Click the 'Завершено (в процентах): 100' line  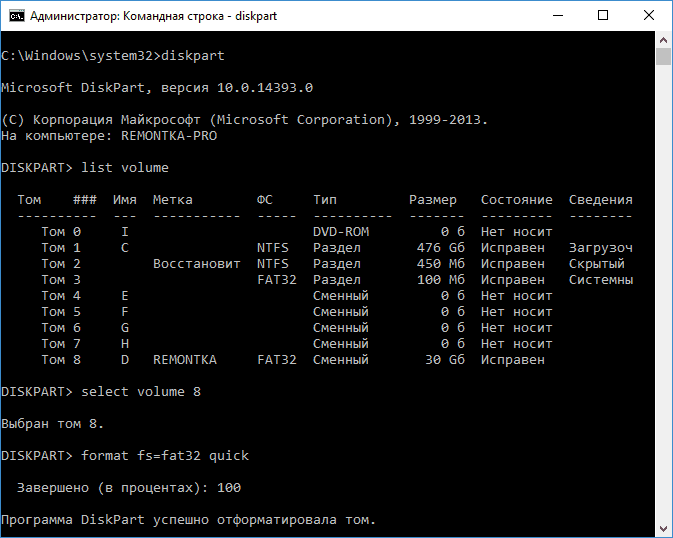pos(129,488)
